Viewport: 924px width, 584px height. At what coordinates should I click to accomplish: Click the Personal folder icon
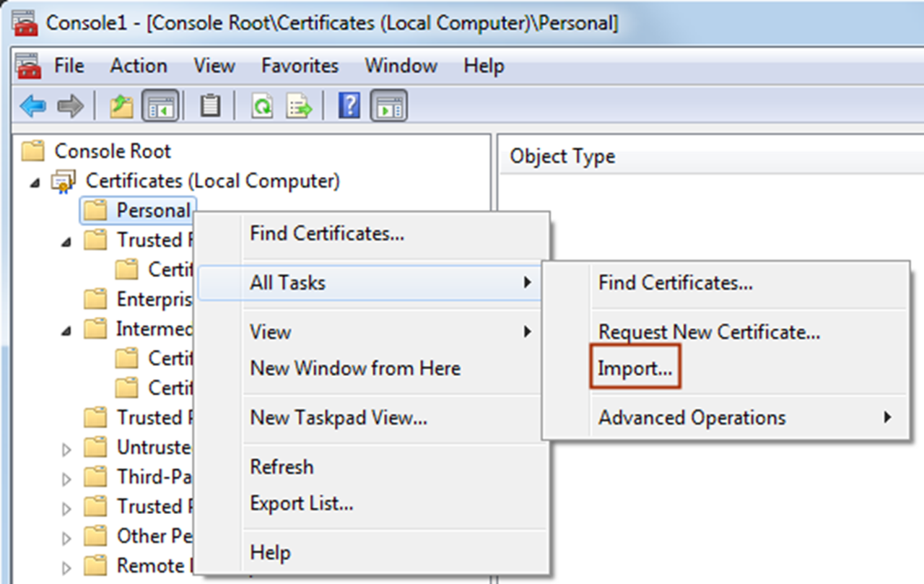[95, 210]
